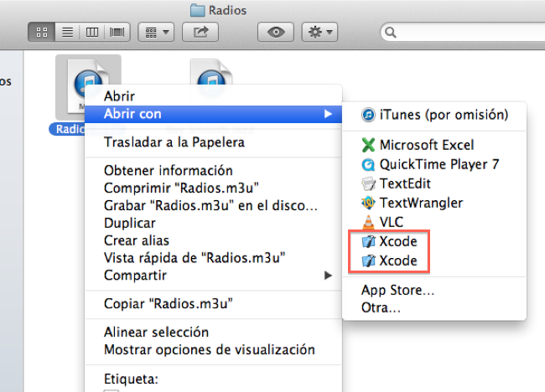Open file with QuickTime Player 7
This screenshot has width=545, height=392.
434,164
